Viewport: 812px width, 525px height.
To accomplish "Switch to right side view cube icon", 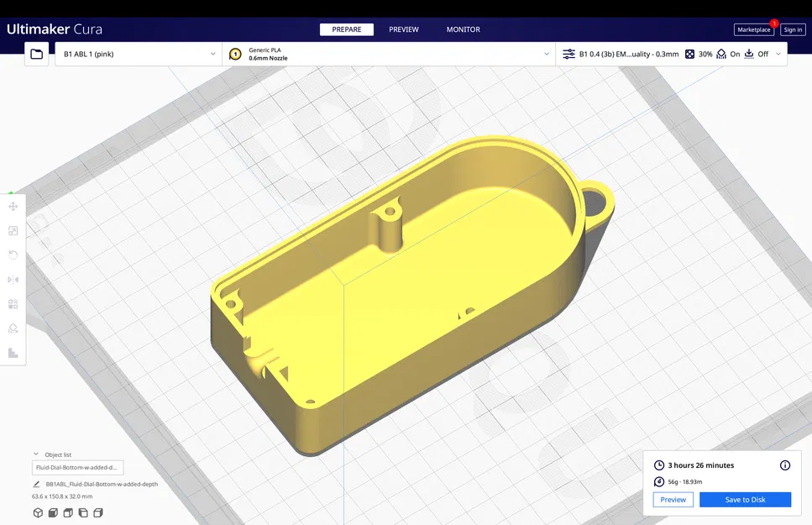I will tap(98, 512).
